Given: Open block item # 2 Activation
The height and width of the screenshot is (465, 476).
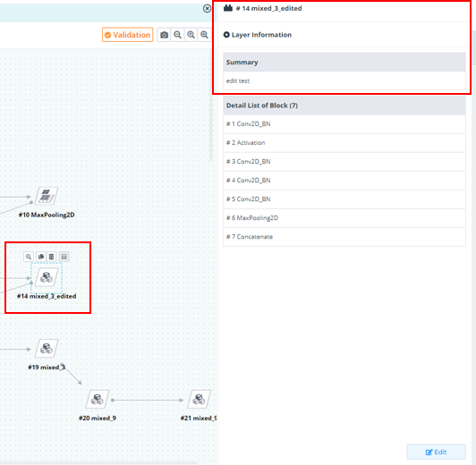Looking at the screenshot, I should coord(344,143).
